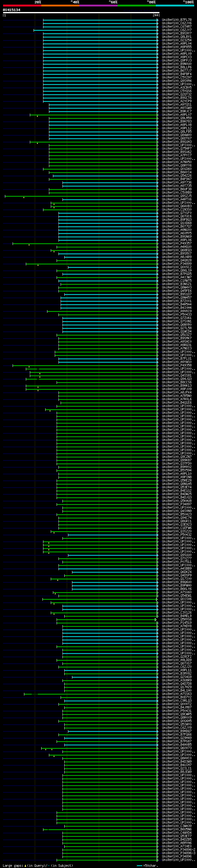This screenshot has height=868, width=197.
Task: Click the UniRef100_C6ZJY6 hit label
Action: 177,23
